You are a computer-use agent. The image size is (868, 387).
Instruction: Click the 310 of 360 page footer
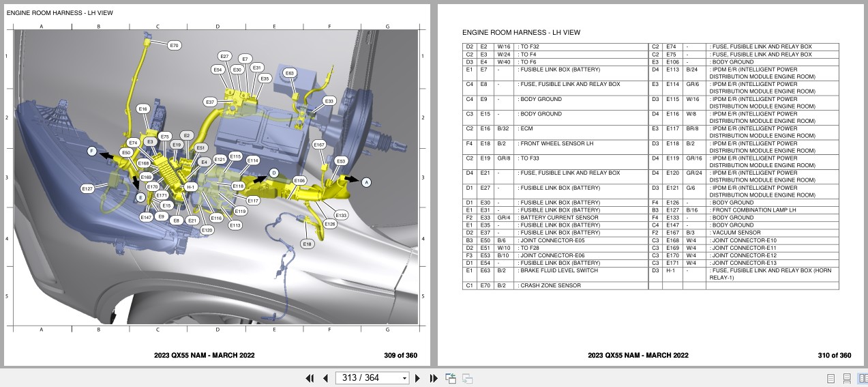(835, 355)
